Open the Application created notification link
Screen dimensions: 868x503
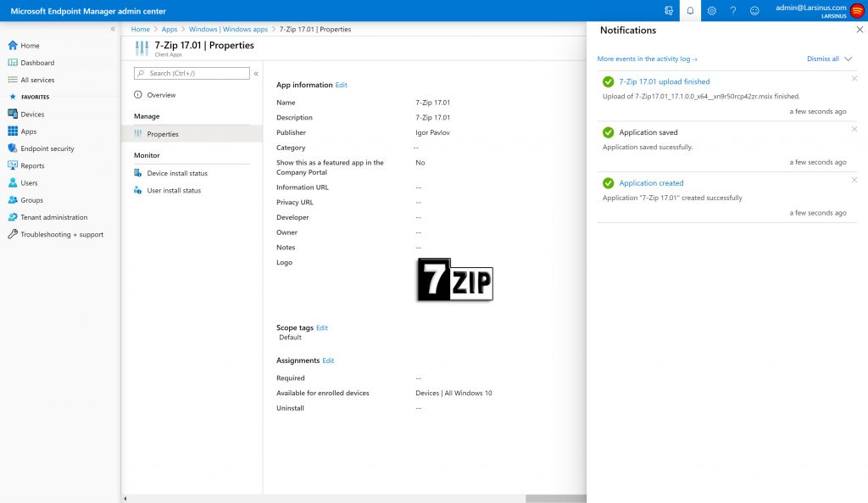coord(651,183)
